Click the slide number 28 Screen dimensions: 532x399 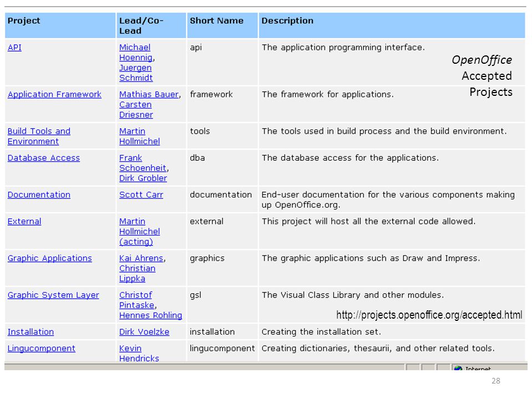coord(495,381)
